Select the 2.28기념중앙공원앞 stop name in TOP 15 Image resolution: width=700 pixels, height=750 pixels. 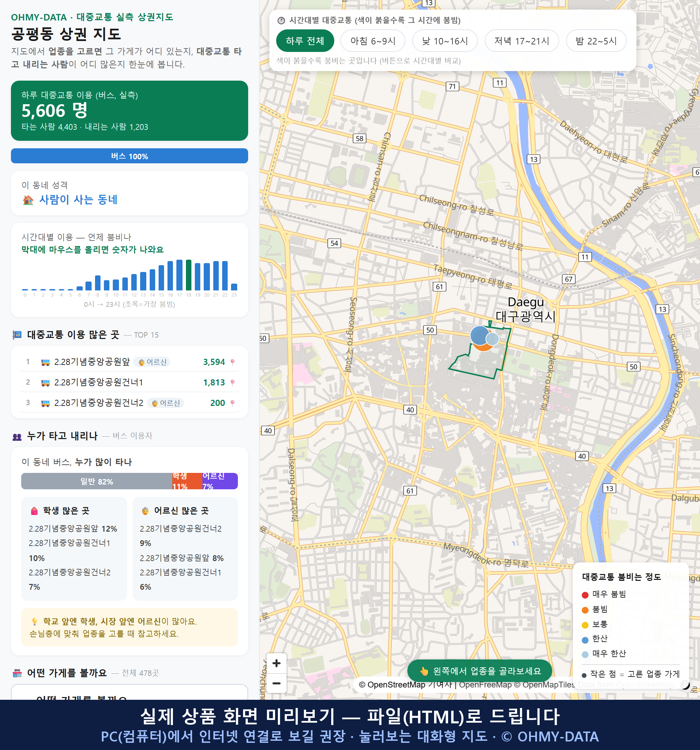point(92,362)
